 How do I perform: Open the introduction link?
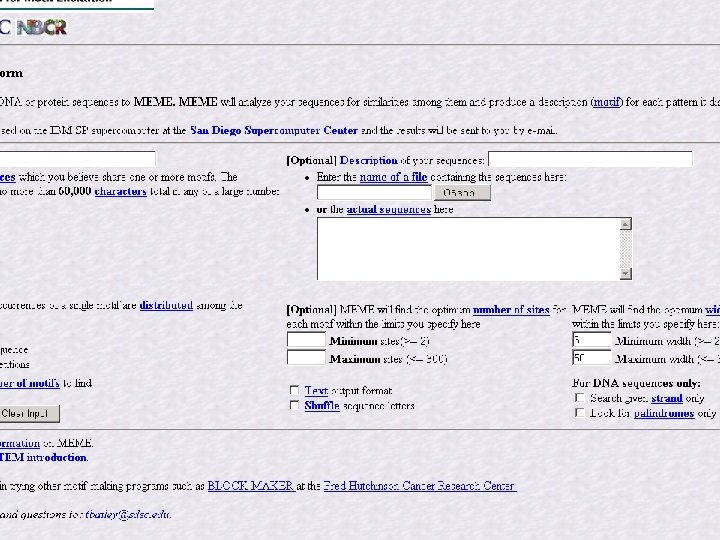[x=44, y=457]
